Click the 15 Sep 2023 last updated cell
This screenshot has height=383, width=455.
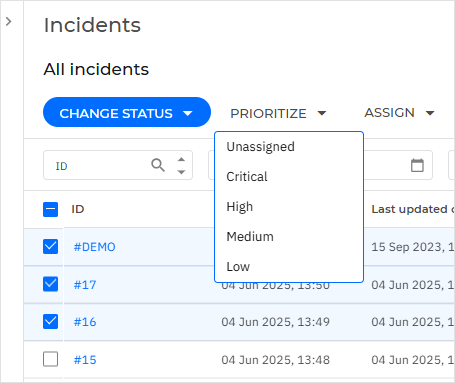pyautogui.click(x=413, y=247)
